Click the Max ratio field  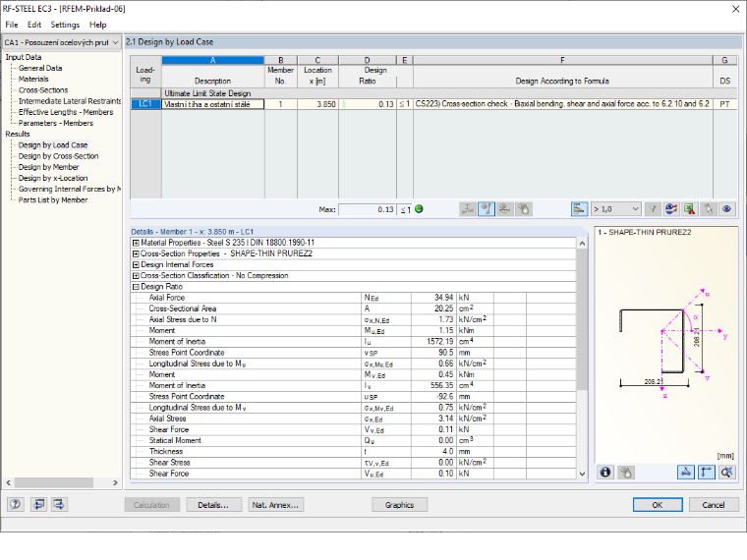pyautogui.click(x=367, y=209)
